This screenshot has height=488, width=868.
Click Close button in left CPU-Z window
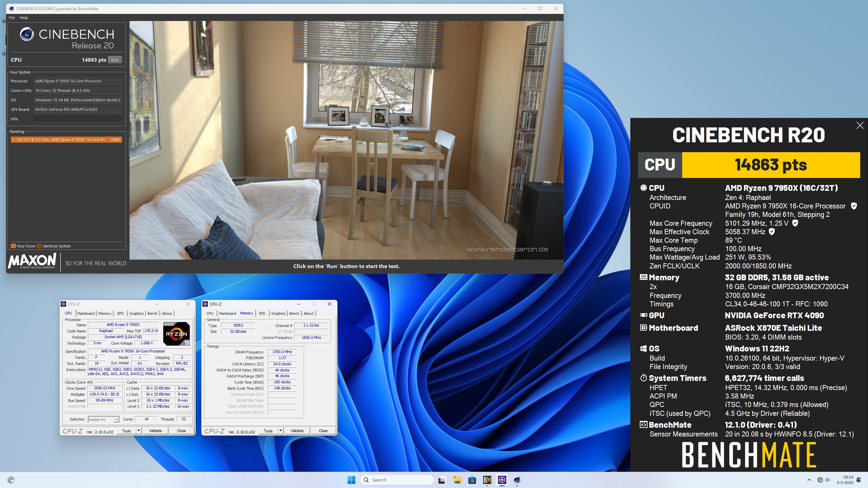pyautogui.click(x=181, y=431)
